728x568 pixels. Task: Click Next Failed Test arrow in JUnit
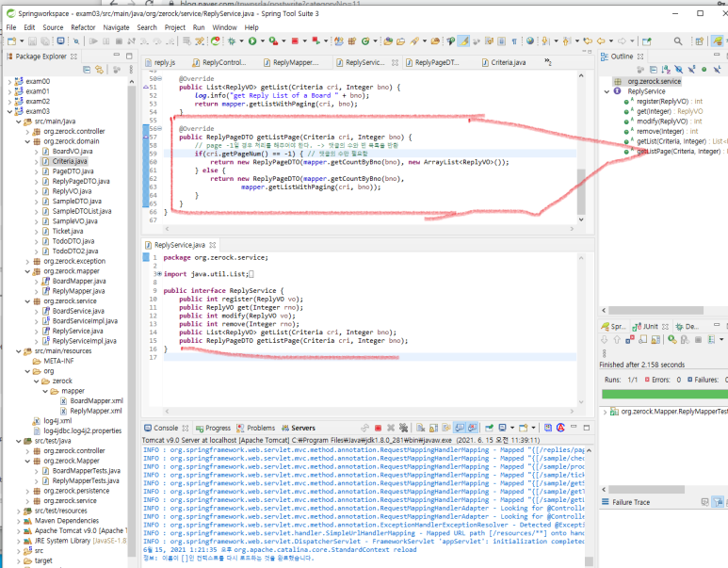604,340
